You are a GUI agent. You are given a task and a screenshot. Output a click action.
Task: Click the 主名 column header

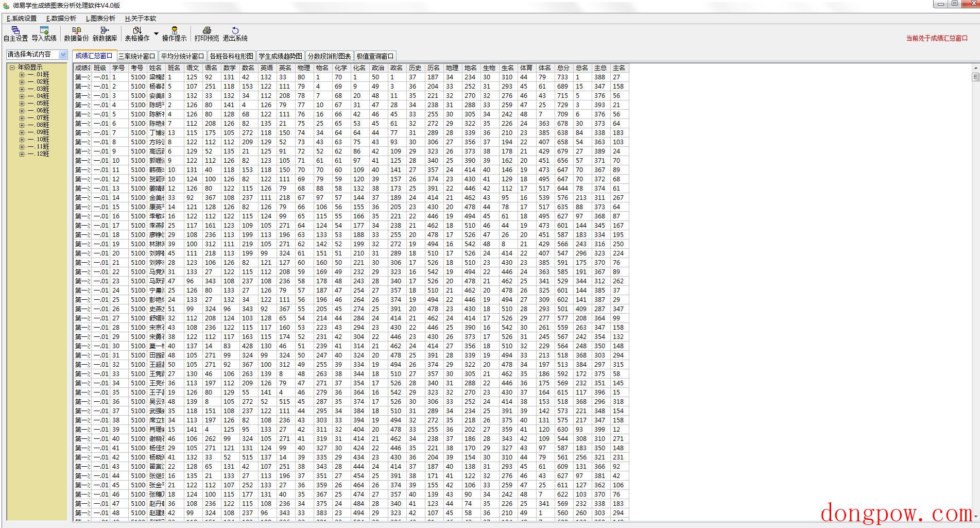click(619, 68)
